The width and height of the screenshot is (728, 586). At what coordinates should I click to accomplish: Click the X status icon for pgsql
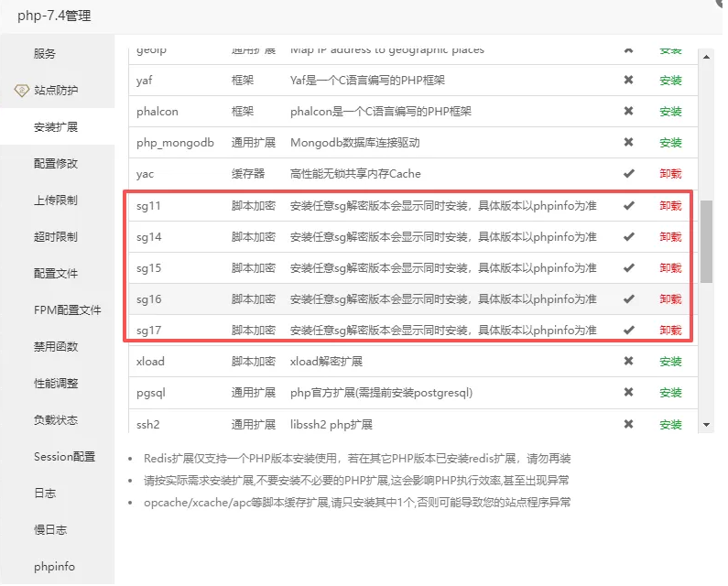pyautogui.click(x=628, y=393)
